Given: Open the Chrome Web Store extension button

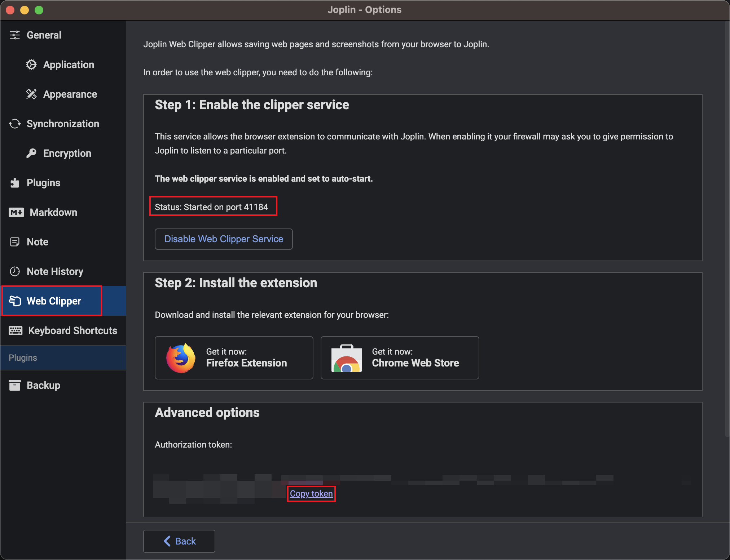Looking at the screenshot, I should pyautogui.click(x=400, y=358).
